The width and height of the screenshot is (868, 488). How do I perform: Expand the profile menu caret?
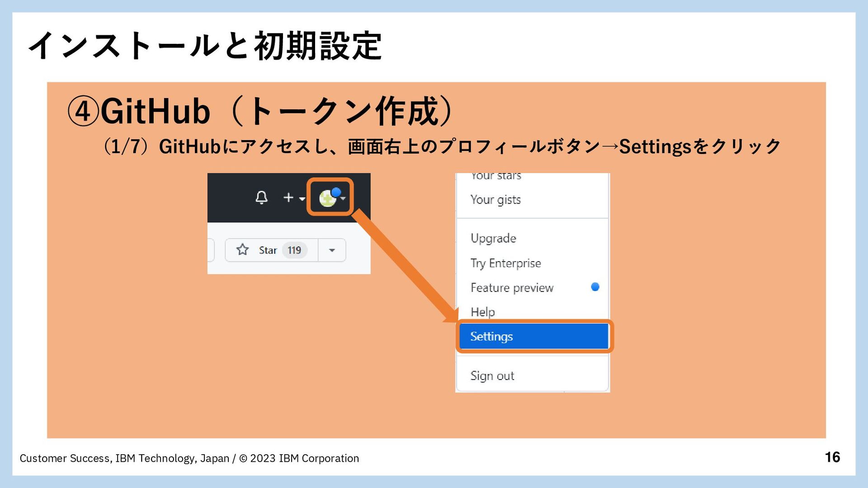(344, 198)
